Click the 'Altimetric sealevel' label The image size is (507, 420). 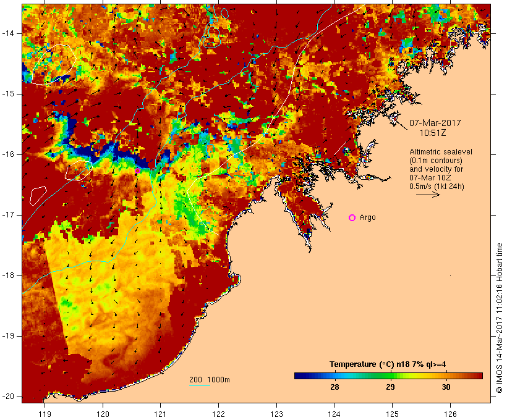point(441,152)
